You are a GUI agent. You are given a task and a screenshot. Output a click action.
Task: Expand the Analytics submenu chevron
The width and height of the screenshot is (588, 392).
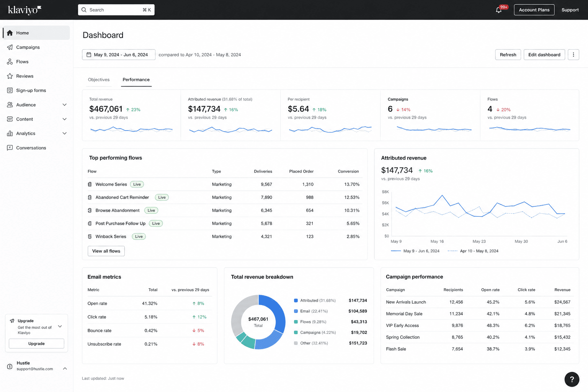pos(64,134)
